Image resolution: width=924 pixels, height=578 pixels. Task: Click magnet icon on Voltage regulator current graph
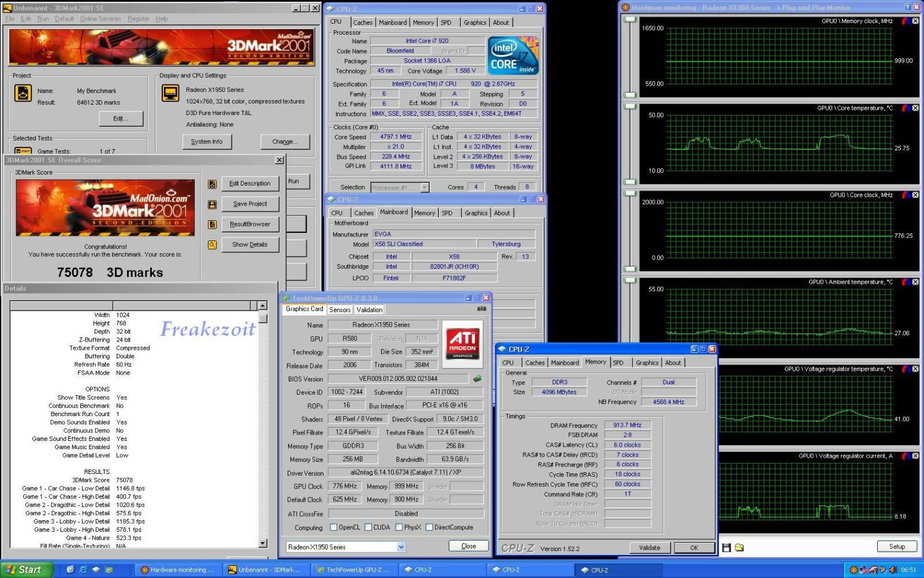point(906,455)
